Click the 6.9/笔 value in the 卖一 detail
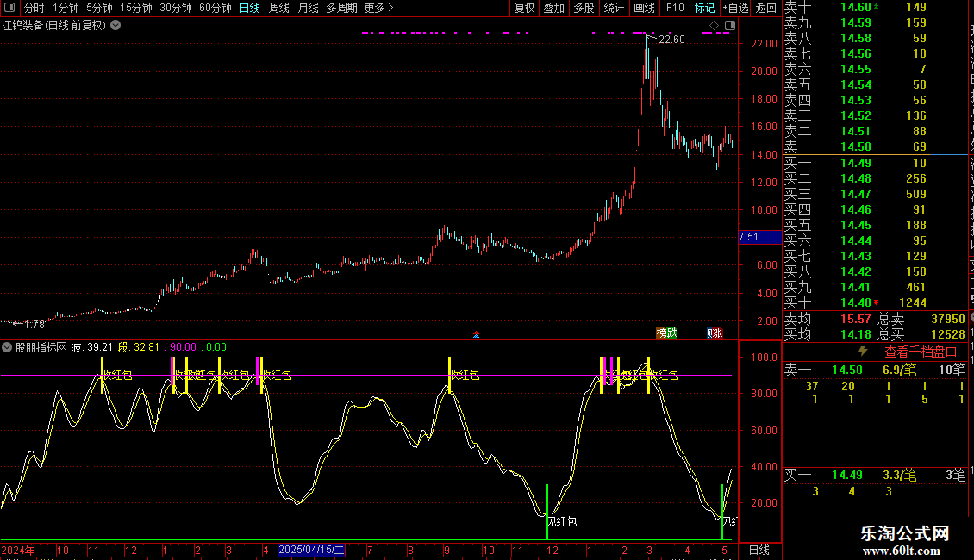This screenshot has width=974, height=560. coord(900,370)
